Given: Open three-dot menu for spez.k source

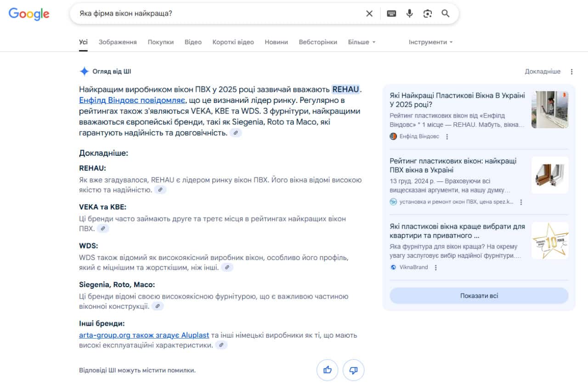Looking at the screenshot, I should [521, 202].
